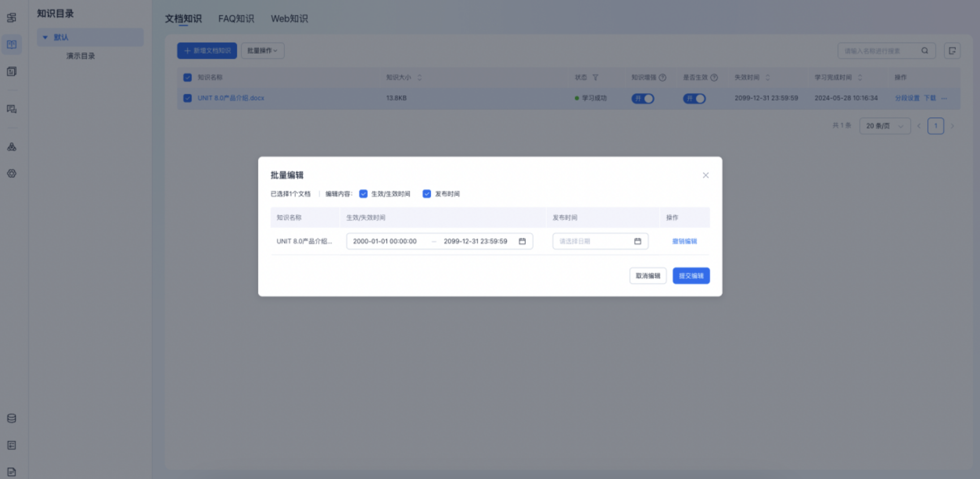The width and height of the screenshot is (980, 479).
Task: Uncheck the 发布时间 checkbox in dialog
Action: pos(427,194)
